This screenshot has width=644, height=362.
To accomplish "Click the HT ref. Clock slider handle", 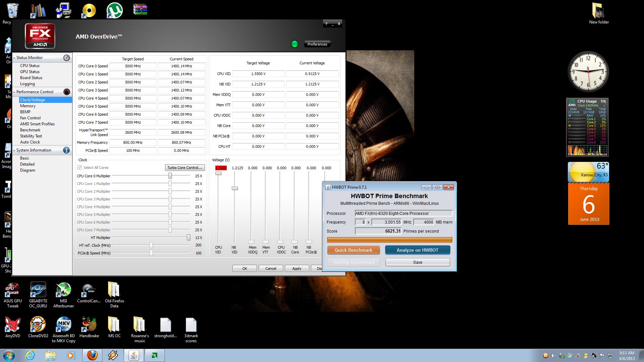I will (151, 245).
